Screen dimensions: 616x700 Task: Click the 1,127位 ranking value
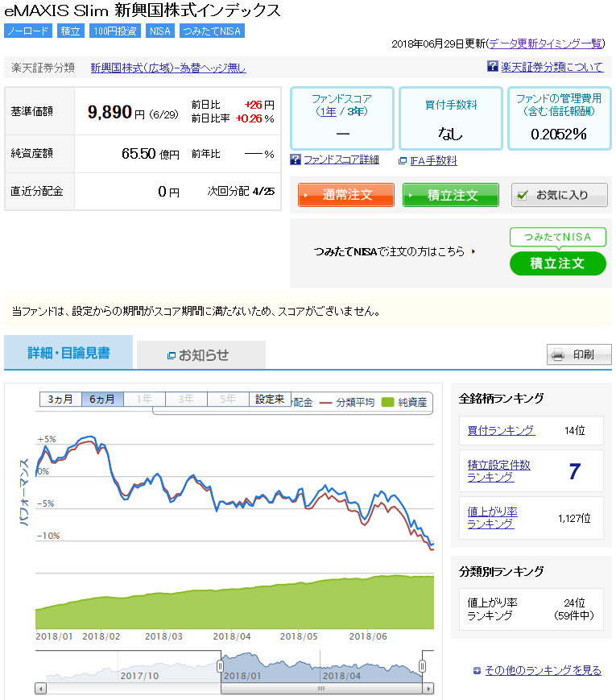[574, 518]
